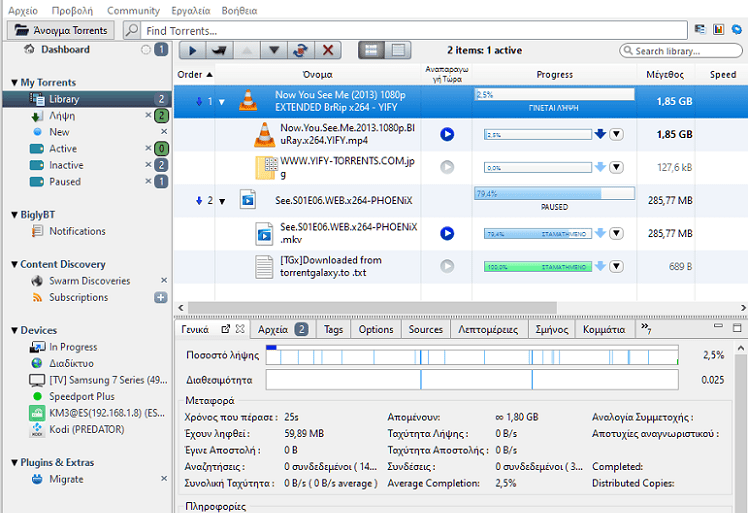Sort the list by the Order column header
Image resolution: width=748 pixels, height=513 pixels.
[195, 74]
